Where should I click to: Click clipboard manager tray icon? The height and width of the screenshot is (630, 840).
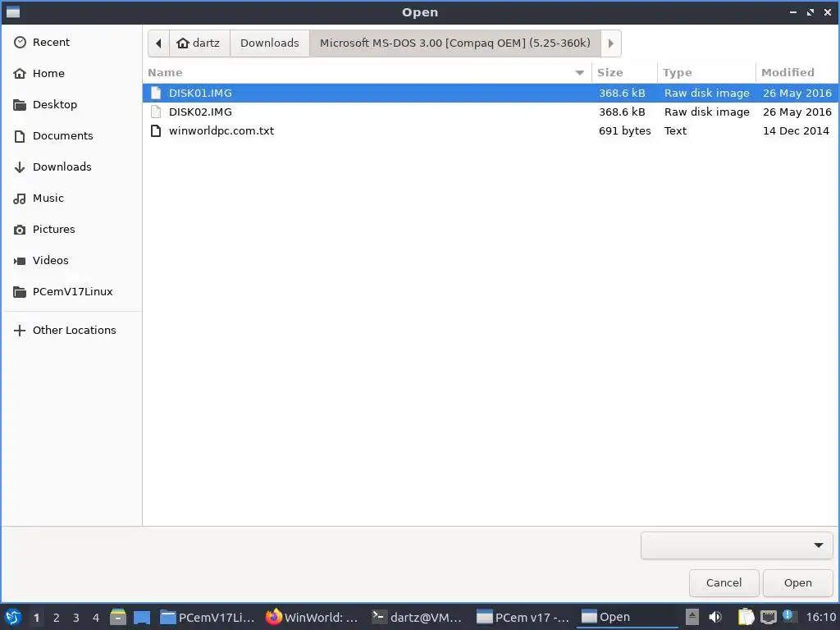746,617
